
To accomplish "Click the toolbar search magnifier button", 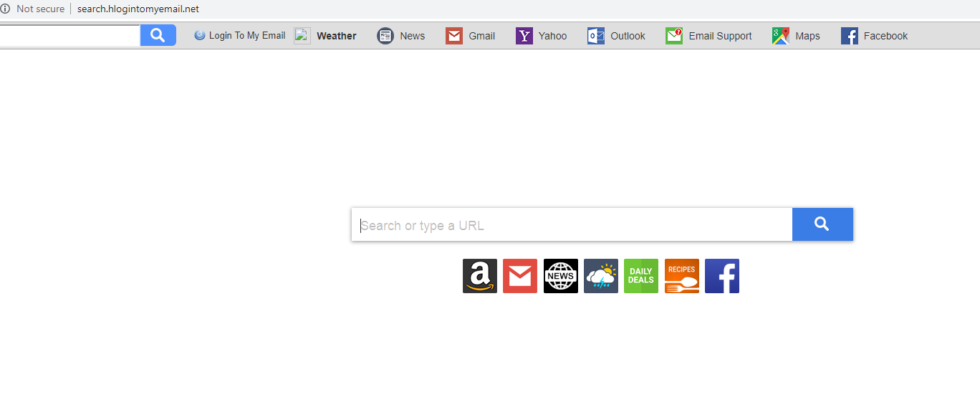I will (x=158, y=35).
